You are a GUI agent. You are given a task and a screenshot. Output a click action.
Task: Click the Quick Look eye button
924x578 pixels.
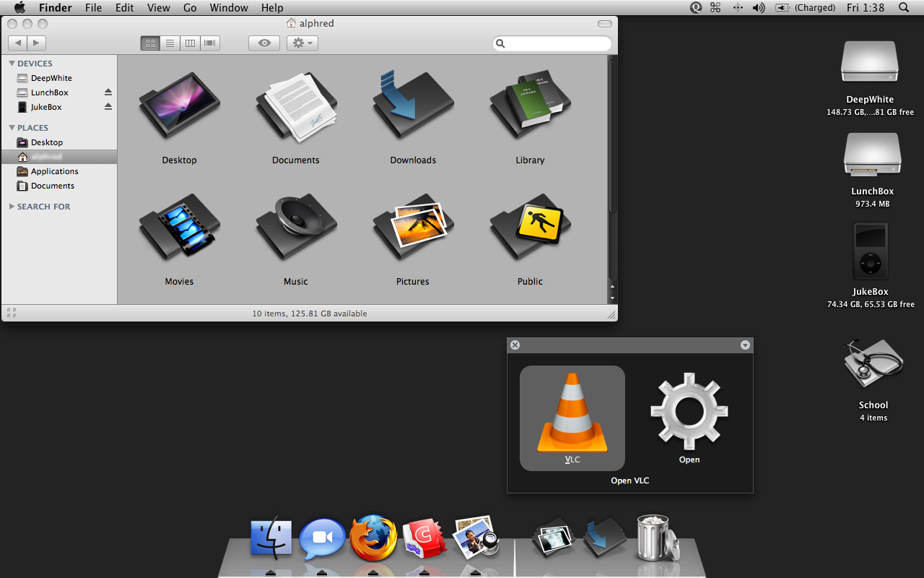pyautogui.click(x=264, y=43)
